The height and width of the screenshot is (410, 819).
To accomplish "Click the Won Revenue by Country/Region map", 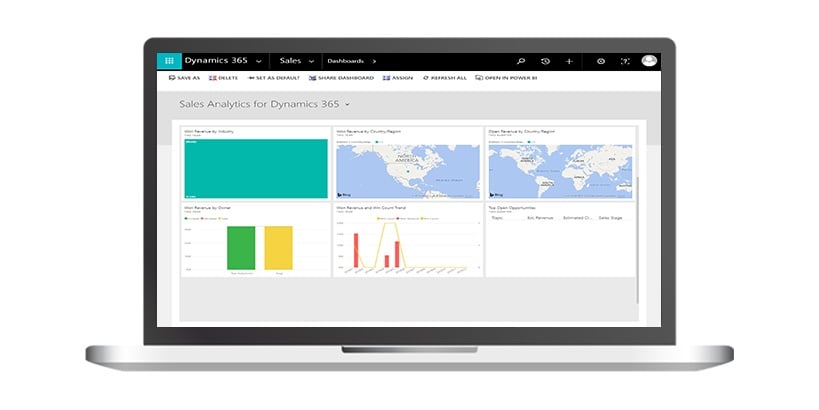I will point(407,171).
